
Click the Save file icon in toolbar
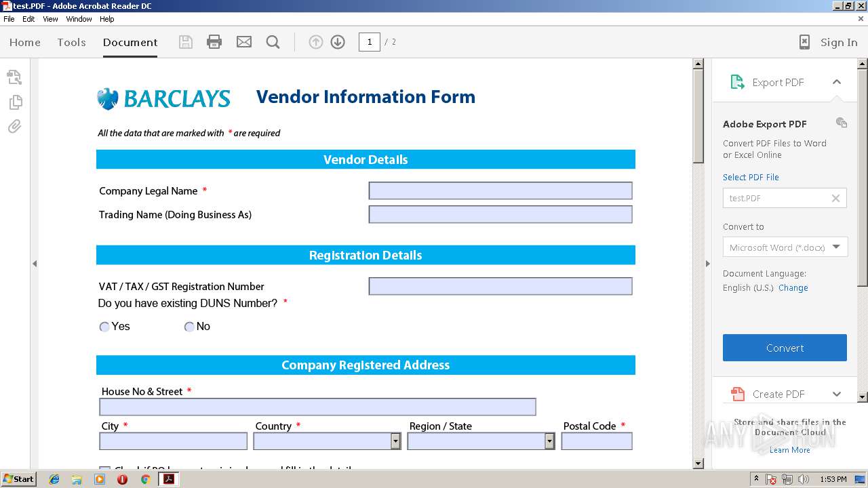[x=185, y=42]
